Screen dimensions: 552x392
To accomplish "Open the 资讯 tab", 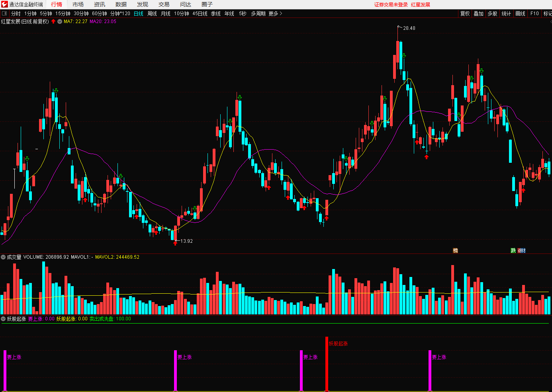I will pyautogui.click(x=100, y=4).
